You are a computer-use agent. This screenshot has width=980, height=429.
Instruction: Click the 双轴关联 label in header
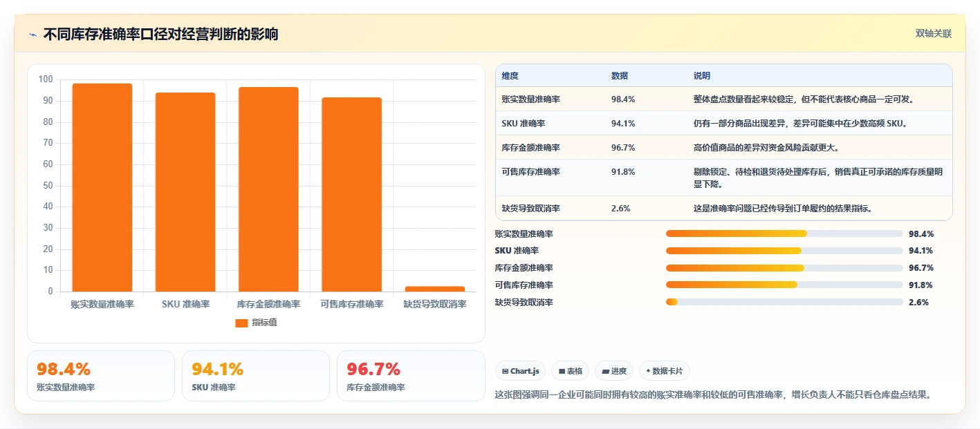pyautogui.click(x=934, y=34)
